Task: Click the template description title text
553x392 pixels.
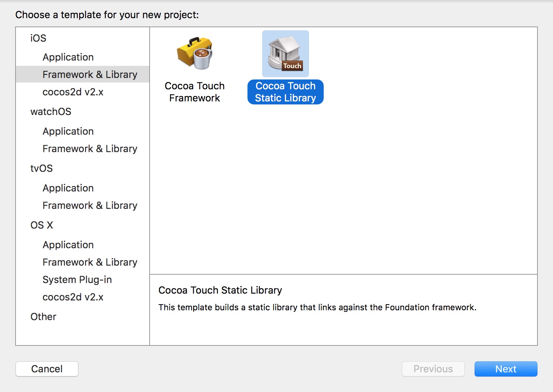Action: coord(220,290)
